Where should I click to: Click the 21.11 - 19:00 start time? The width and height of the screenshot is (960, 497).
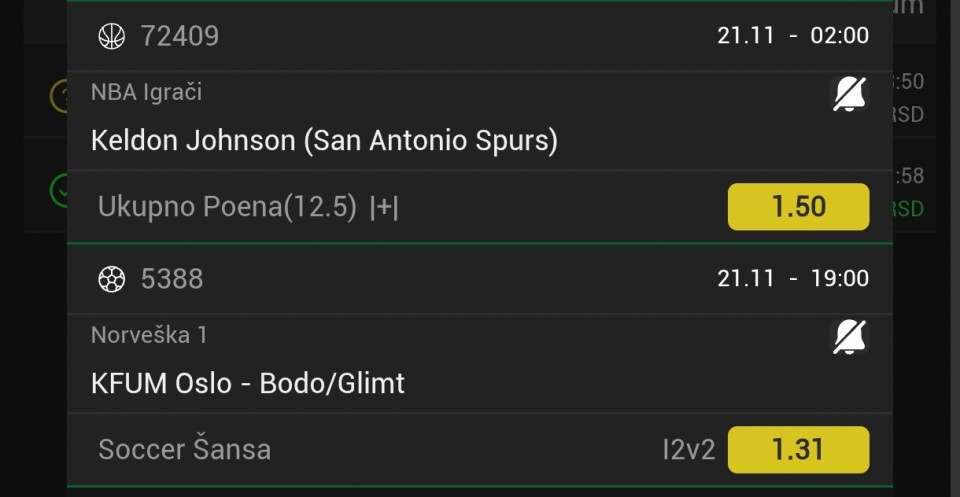click(792, 279)
